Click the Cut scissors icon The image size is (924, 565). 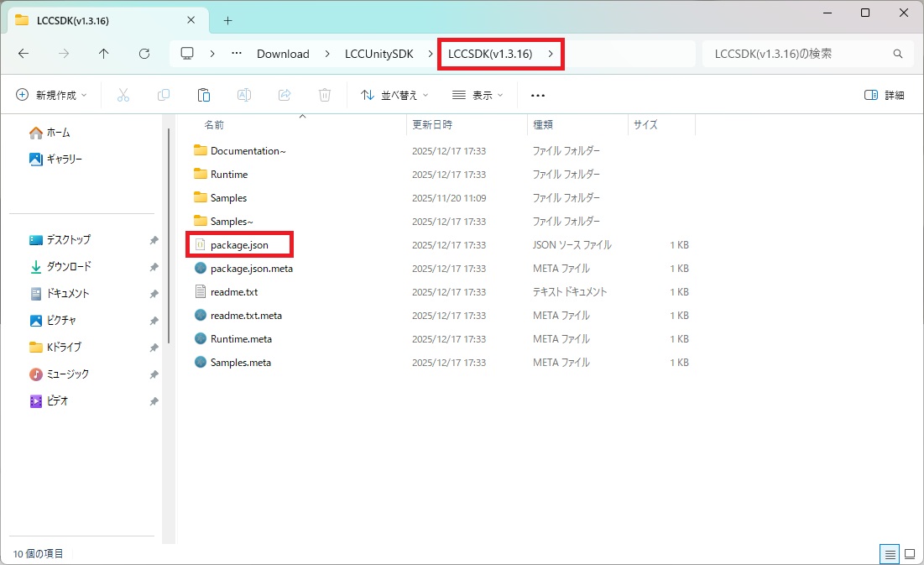123,95
